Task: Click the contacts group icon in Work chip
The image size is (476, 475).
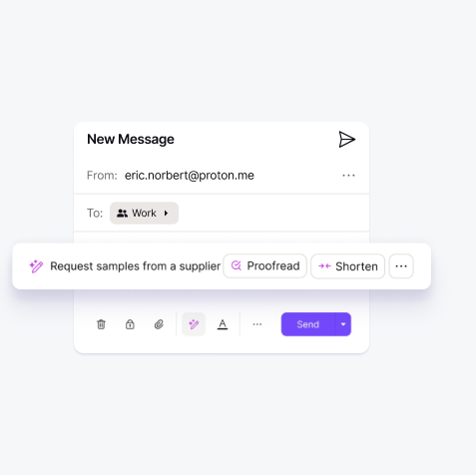Action: click(x=122, y=214)
